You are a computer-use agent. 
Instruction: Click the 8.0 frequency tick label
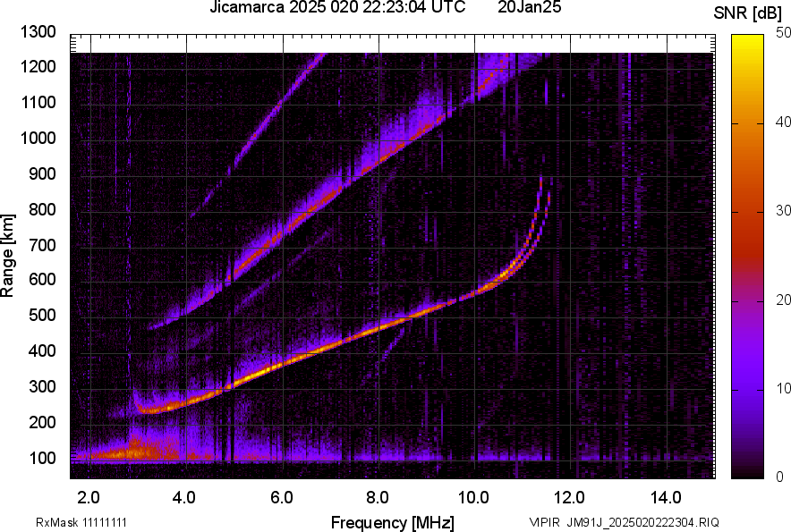pos(378,497)
